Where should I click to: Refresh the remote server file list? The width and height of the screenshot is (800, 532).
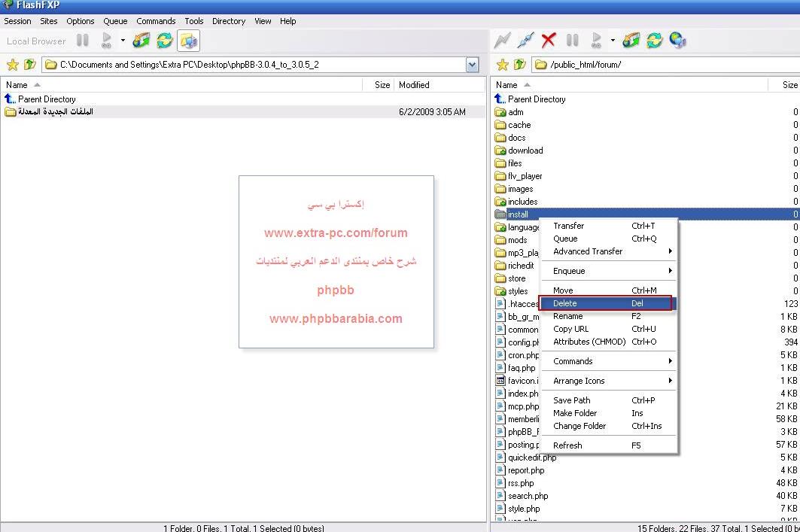click(x=655, y=41)
